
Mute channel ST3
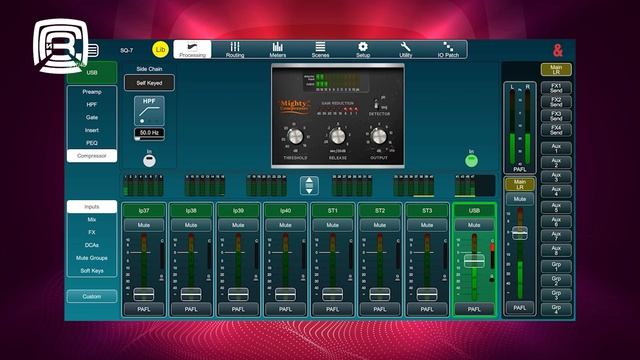click(427, 225)
